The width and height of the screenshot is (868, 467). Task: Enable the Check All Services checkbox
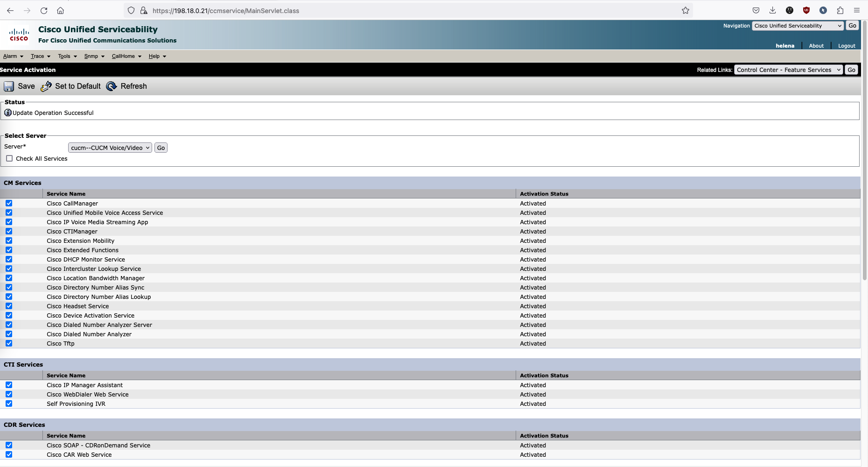9,159
